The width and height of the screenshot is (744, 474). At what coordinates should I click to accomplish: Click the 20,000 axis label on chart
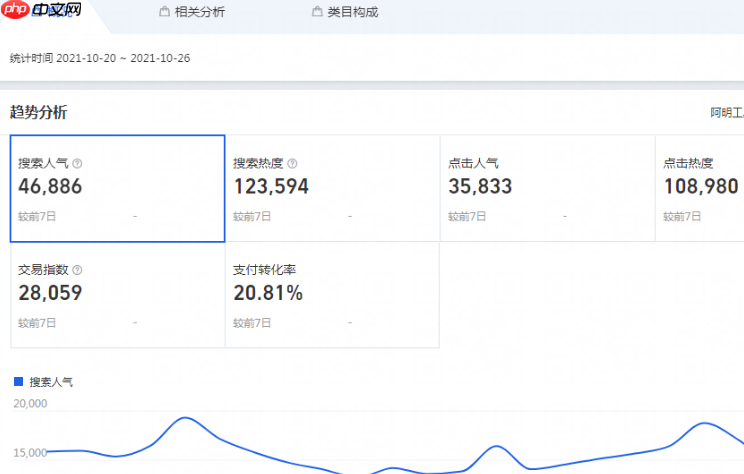[30, 404]
